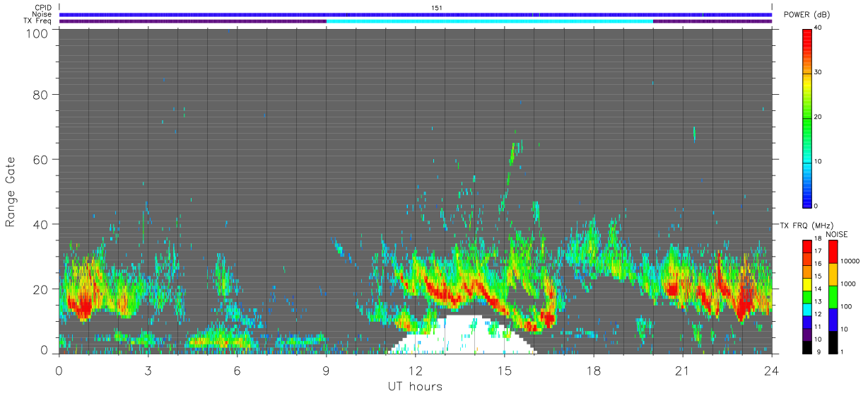The height and width of the screenshot is (401, 868).
Task: Click the green middle of the POWER colorbar
Action: [807, 120]
